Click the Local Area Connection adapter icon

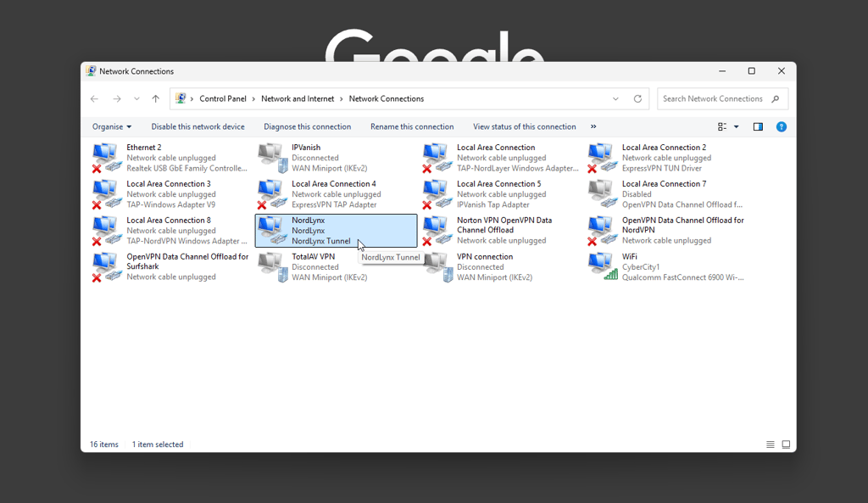coord(438,158)
